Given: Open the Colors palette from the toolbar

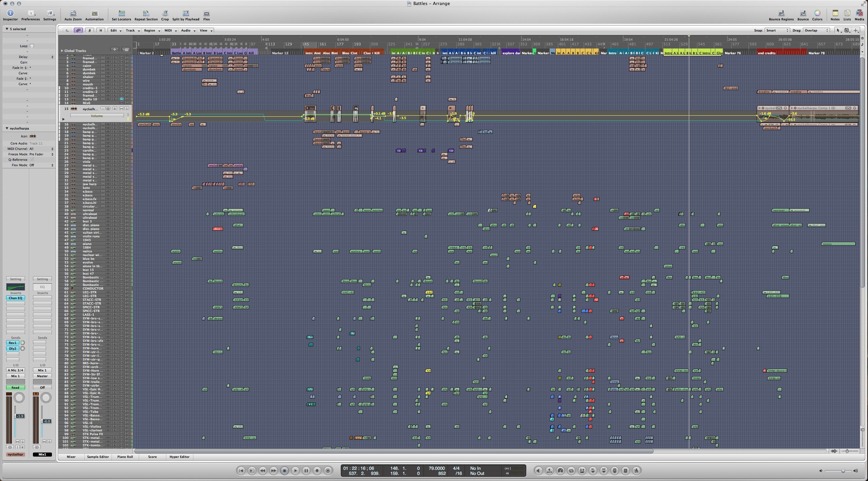Looking at the screenshot, I should click(817, 15).
